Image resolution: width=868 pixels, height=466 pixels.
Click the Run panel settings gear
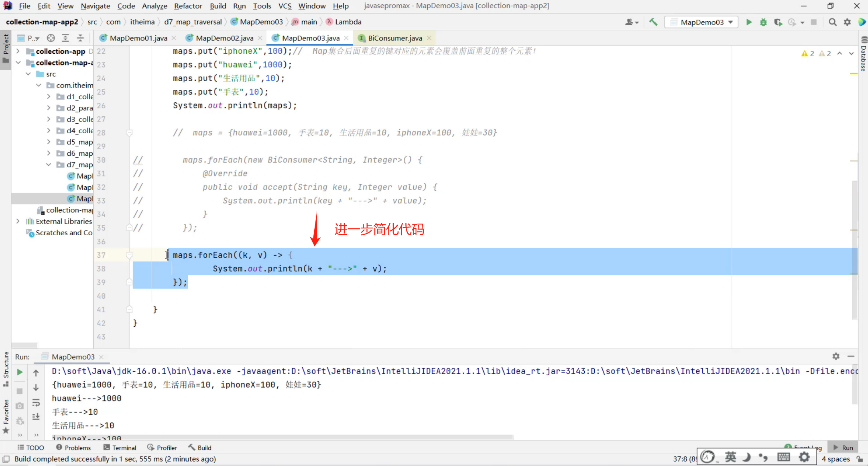coord(836,356)
